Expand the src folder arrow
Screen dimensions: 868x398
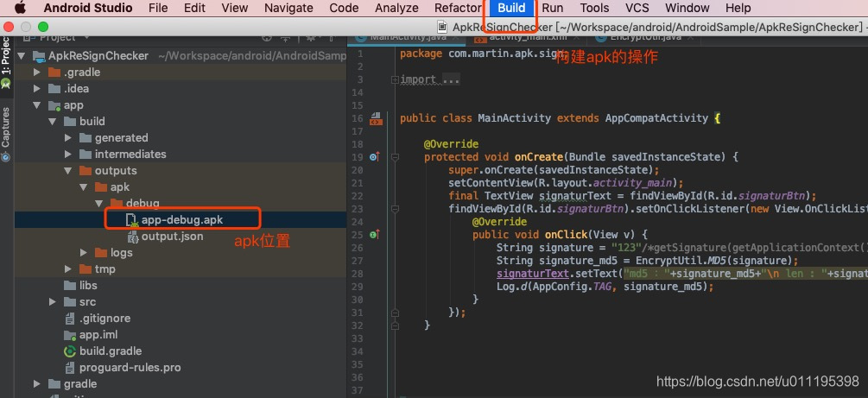click(x=53, y=302)
